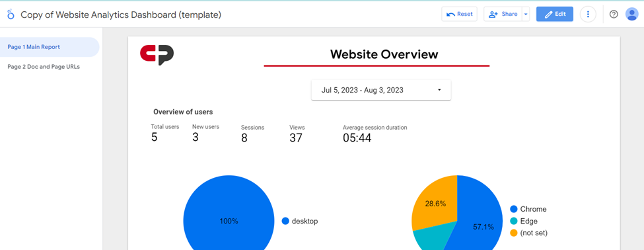This screenshot has width=644, height=250.
Task: Click the Chrome legend label
Action: point(533,209)
